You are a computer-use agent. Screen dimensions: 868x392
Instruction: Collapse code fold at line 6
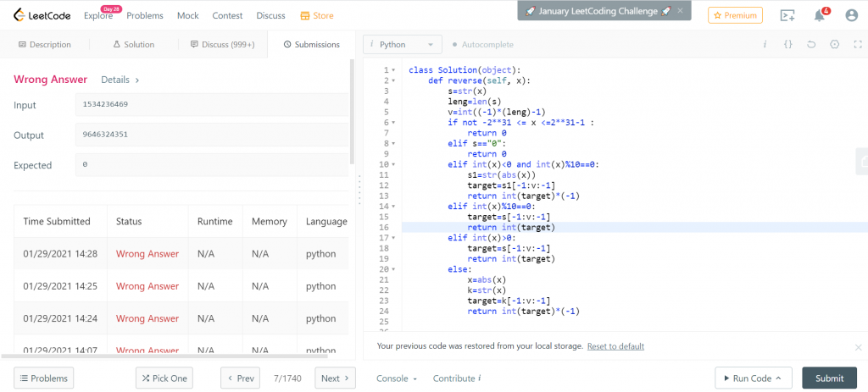[x=393, y=123]
